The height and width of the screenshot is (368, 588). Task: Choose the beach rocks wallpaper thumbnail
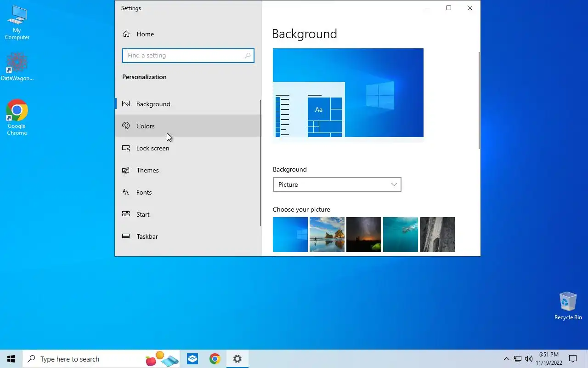(x=327, y=235)
